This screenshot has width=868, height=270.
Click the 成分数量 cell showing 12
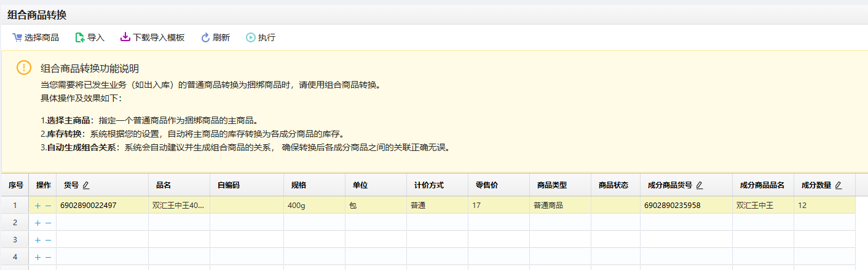tap(824, 206)
